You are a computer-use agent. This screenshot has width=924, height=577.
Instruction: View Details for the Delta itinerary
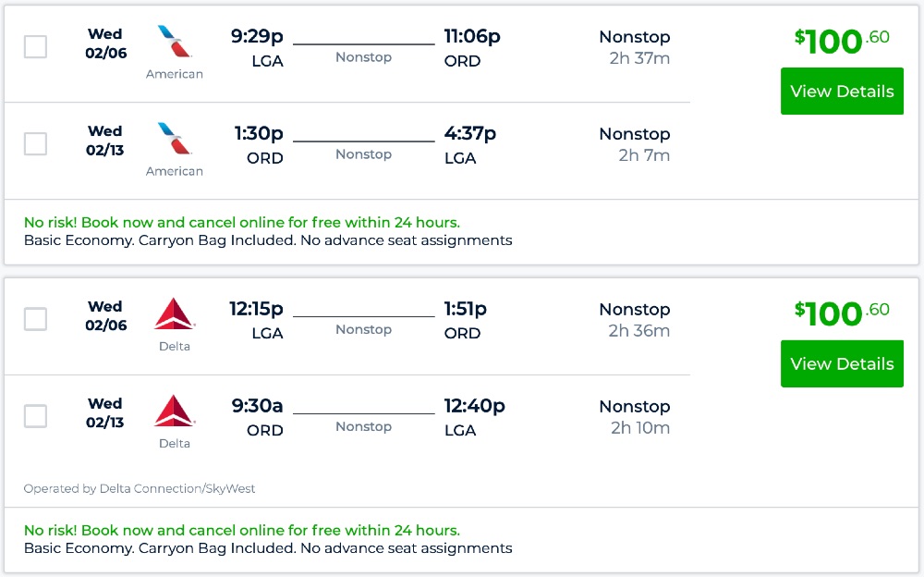(x=842, y=363)
